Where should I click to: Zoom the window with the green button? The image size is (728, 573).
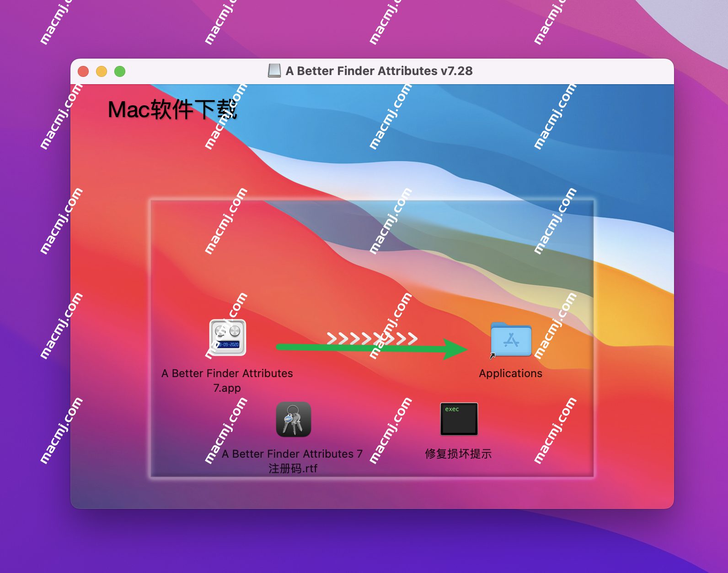pos(120,71)
